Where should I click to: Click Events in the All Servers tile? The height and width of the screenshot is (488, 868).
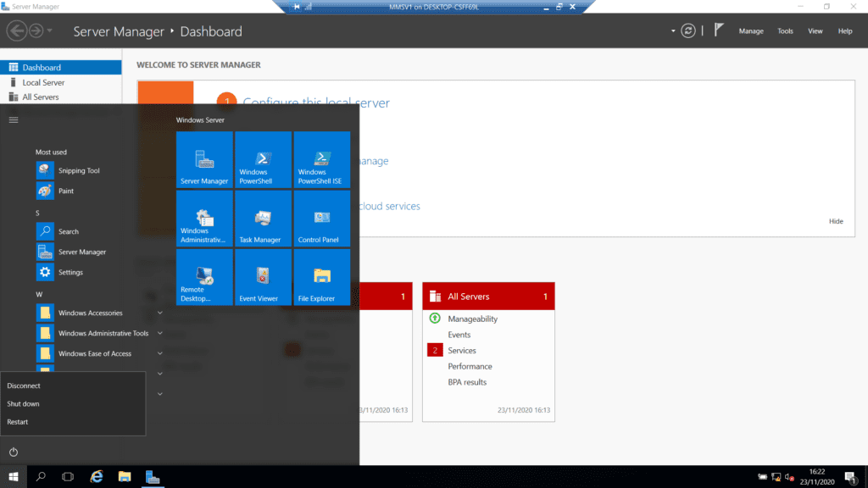459,335
